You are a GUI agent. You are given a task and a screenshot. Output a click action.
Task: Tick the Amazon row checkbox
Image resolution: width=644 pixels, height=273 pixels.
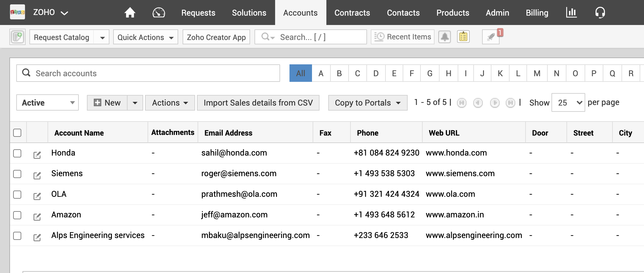[17, 215]
